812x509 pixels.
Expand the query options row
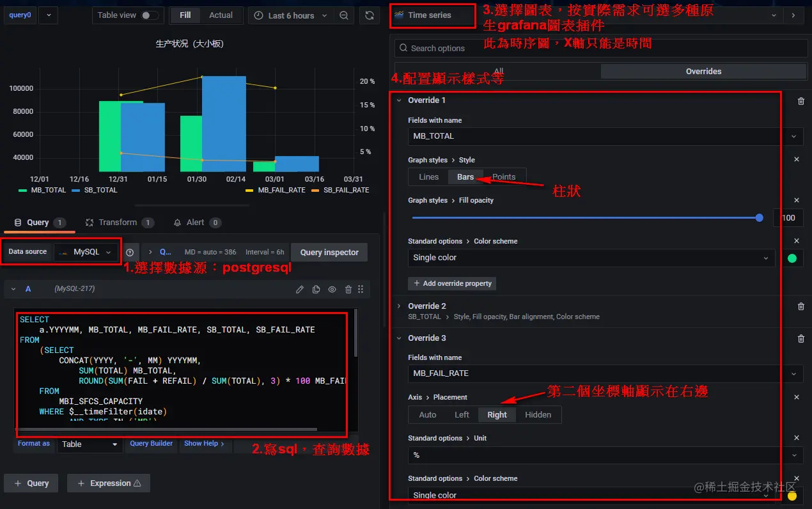click(150, 252)
